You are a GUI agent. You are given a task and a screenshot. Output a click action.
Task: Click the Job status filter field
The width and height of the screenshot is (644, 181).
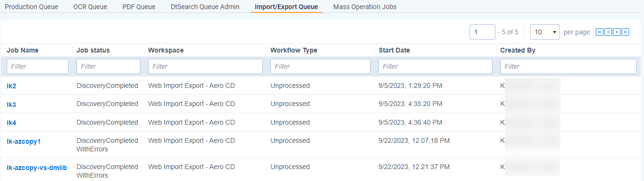(x=108, y=66)
